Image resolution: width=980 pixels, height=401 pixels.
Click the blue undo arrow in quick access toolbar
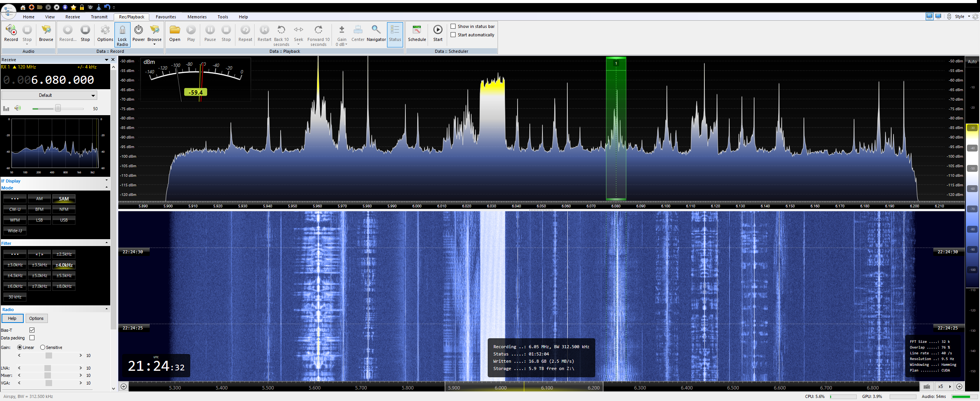pyautogui.click(x=107, y=7)
